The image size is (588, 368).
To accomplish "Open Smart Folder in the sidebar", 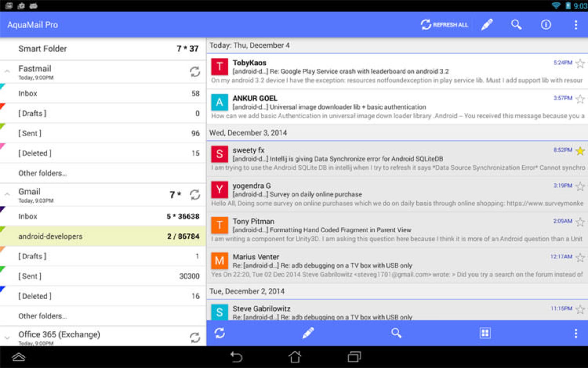I will [103, 49].
